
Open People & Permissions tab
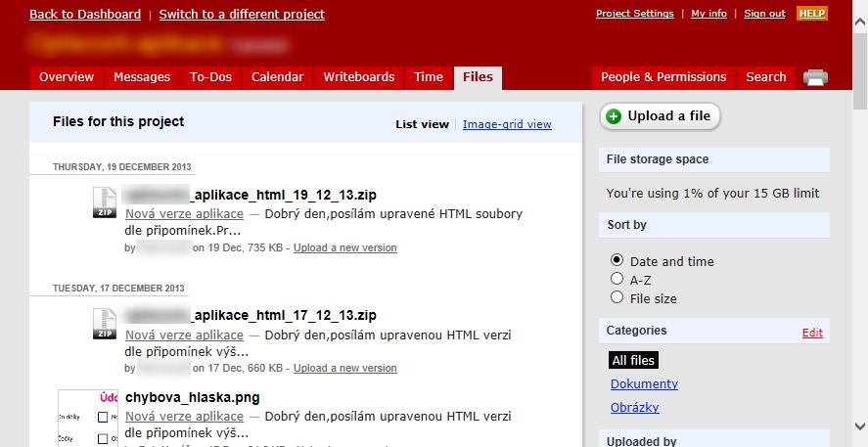[663, 77]
